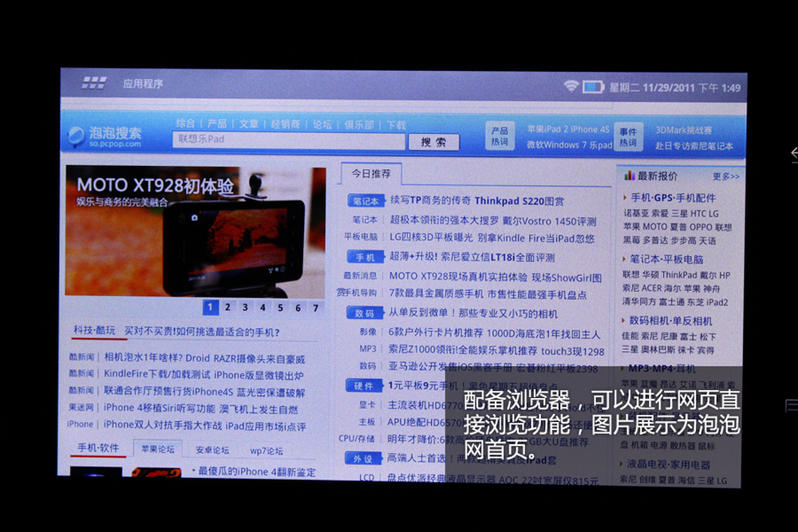Open the MOTO XT928现场真机实拍体验 headline
Viewport: 798px width, 532px height.
[x=459, y=277]
